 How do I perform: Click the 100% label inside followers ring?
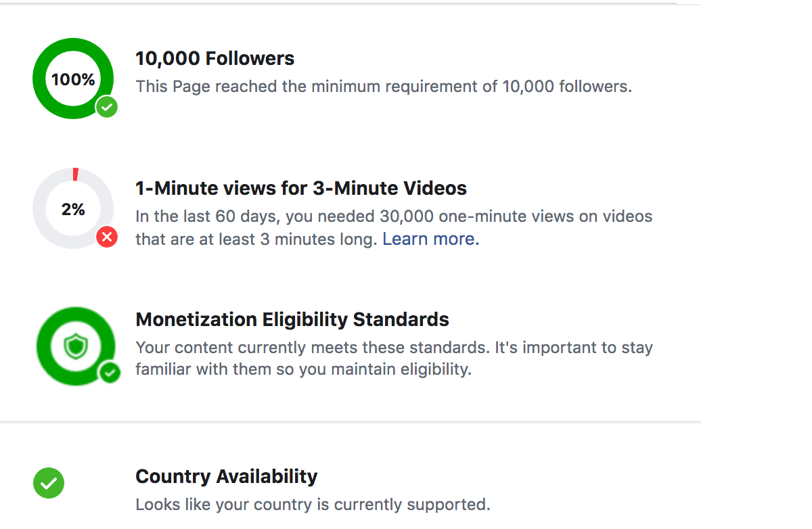[x=73, y=79]
